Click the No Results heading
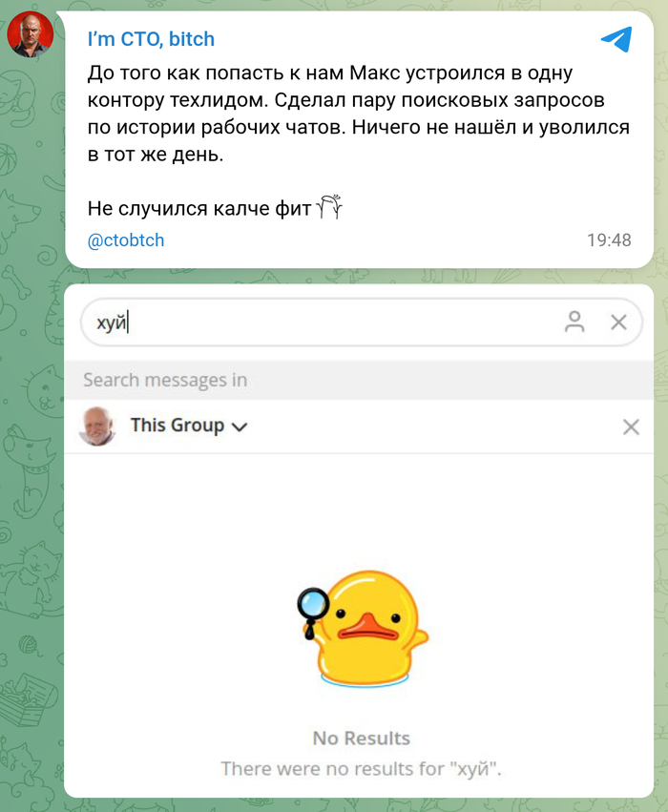 362,738
